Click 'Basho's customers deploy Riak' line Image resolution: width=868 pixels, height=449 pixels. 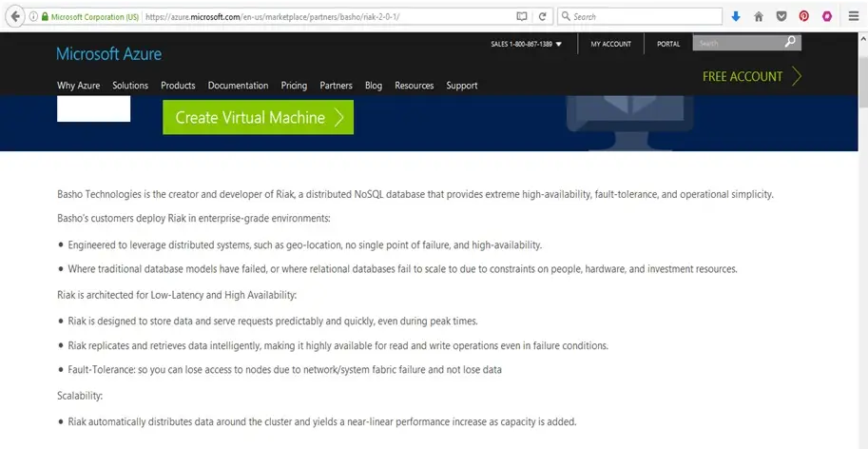[x=194, y=218]
